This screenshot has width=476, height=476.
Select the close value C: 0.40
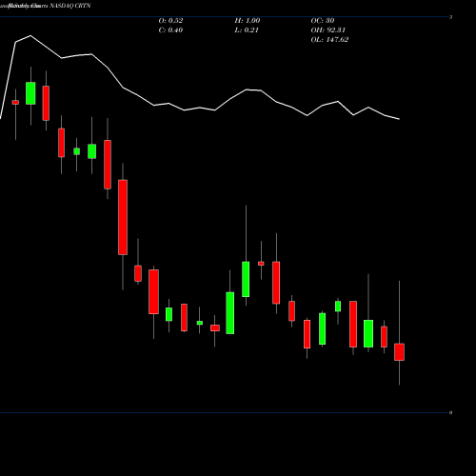(x=170, y=30)
